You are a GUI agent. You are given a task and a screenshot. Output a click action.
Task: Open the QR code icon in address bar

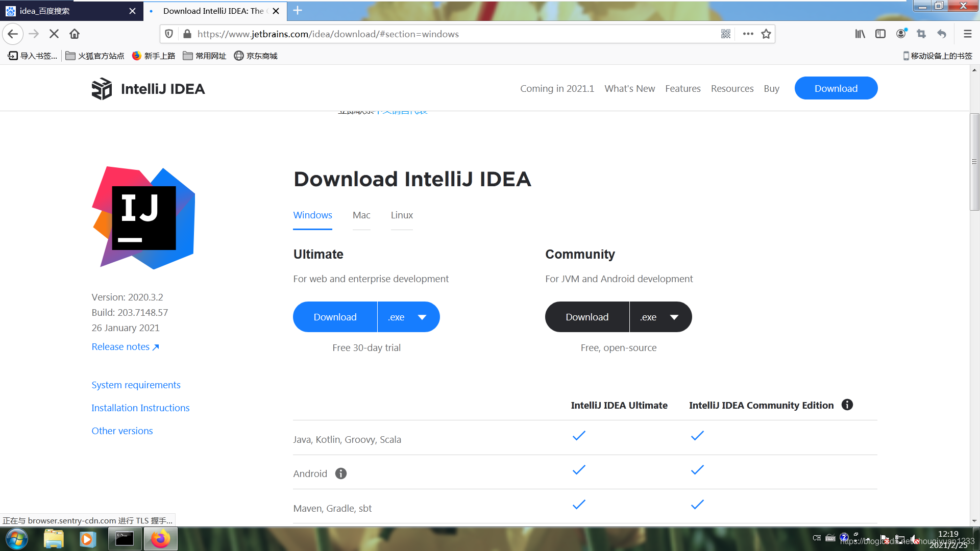pos(726,34)
